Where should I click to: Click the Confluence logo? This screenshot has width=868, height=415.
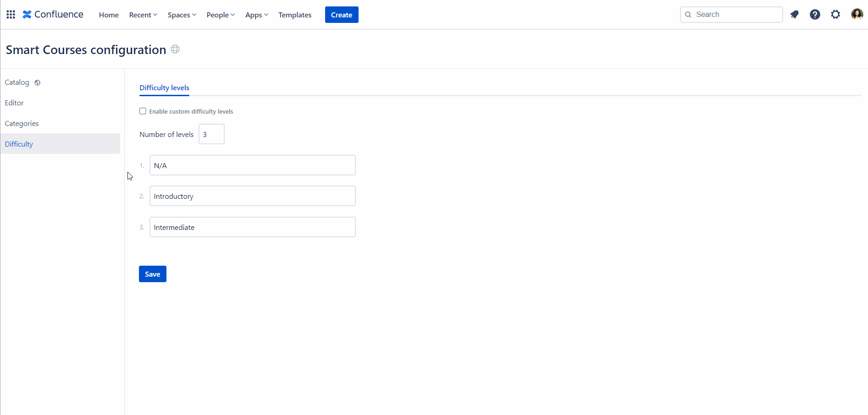pos(53,15)
